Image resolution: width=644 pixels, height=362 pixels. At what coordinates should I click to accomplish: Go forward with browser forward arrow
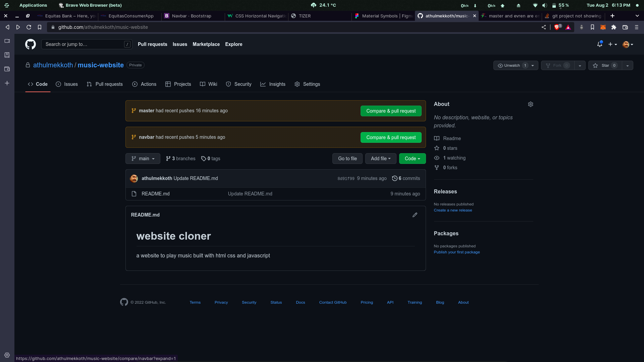(18, 27)
